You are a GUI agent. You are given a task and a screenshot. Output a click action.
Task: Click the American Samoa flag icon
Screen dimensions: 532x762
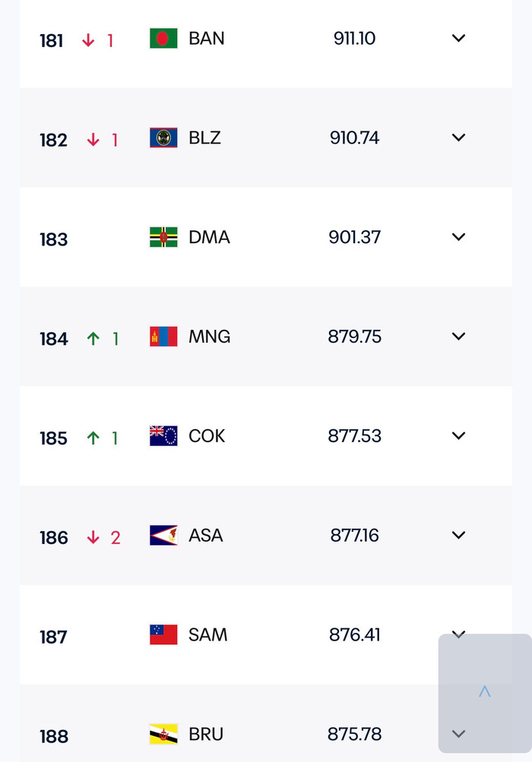pos(163,536)
